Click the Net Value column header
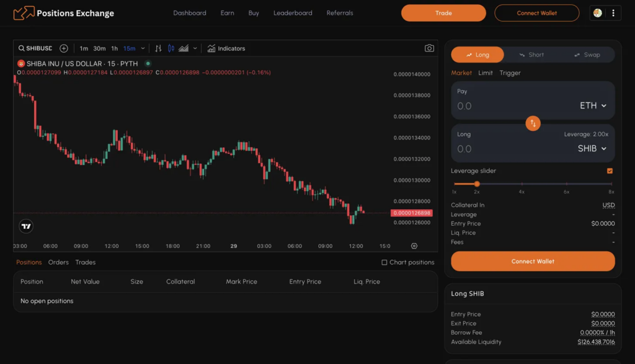This screenshot has width=635, height=364. pos(85,282)
